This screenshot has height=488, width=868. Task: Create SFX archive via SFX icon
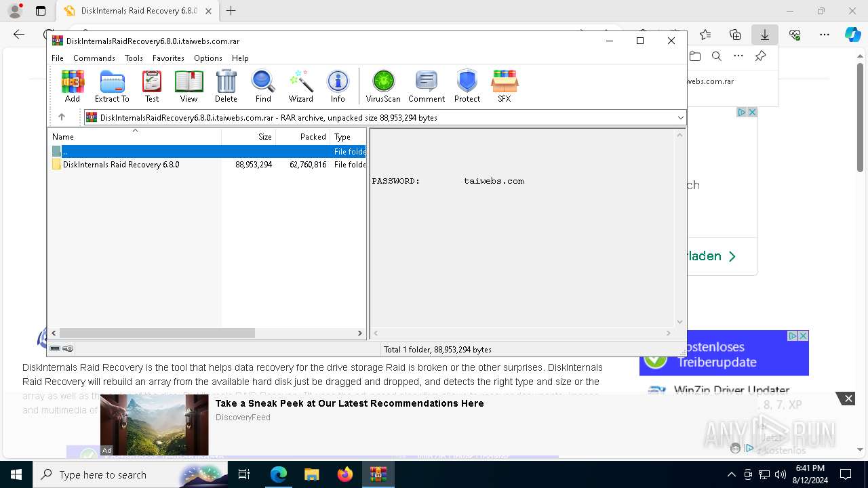[x=504, y=86]
